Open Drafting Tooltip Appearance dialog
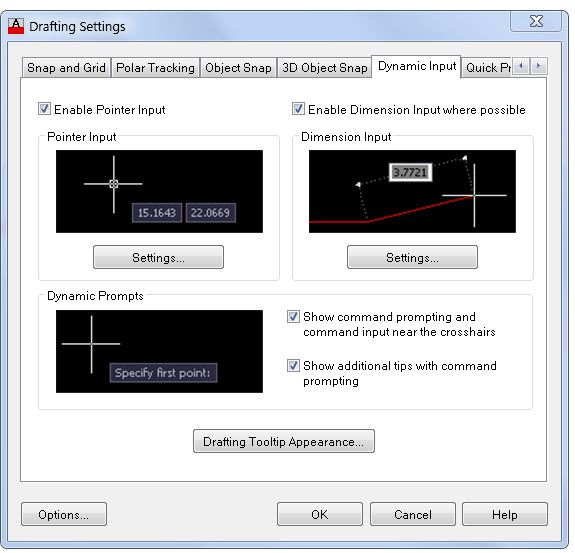This screenshot has width=575, height=553. pos(284,441)
